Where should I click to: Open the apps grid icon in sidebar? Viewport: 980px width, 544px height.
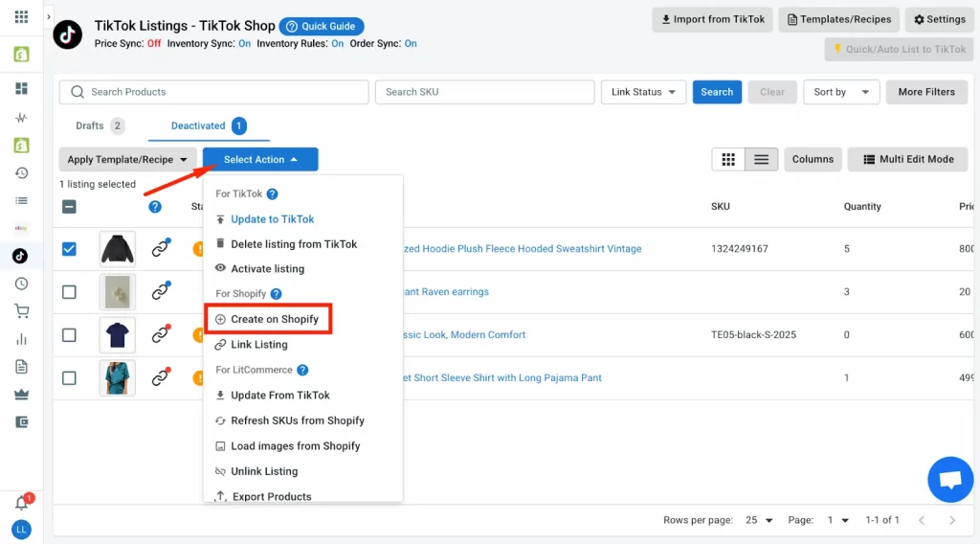click(21, 17)
